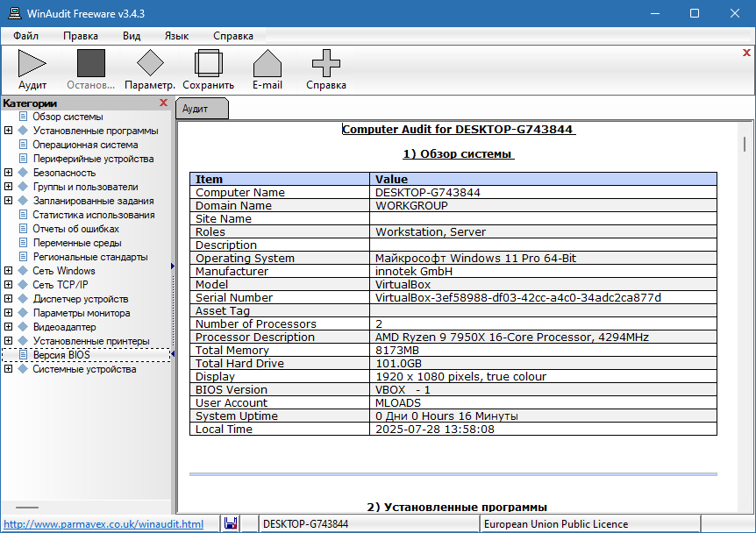The height and width of the screenshot is (533, 756).
Task: Expand the Установленные принтеры node
Action: pos(8,340)
